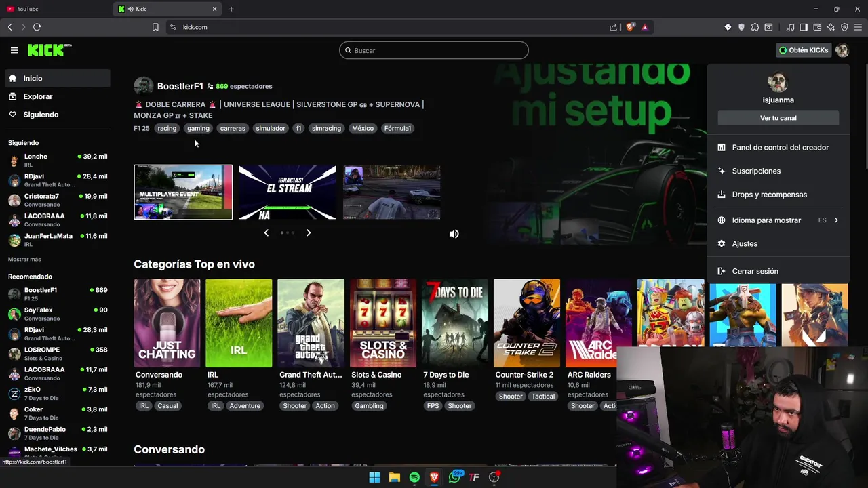Open browser extensions puzzle icon
The height and width of the screenshot is (488, 868).
[755, 27]
